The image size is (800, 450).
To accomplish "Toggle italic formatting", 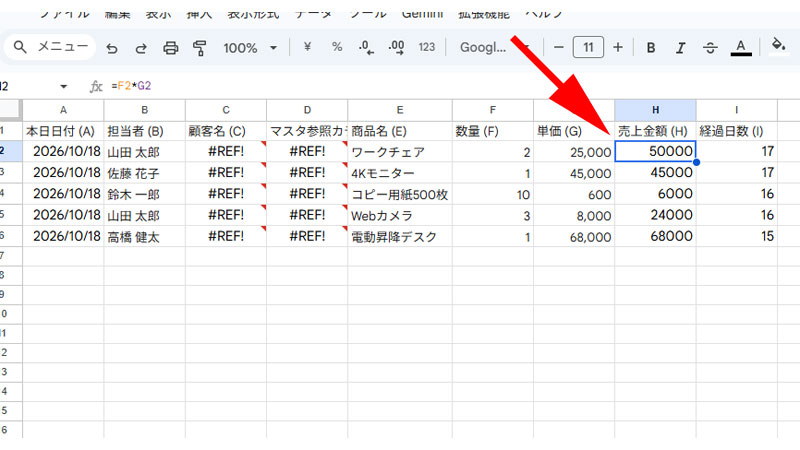I will (x=680, y=47).
